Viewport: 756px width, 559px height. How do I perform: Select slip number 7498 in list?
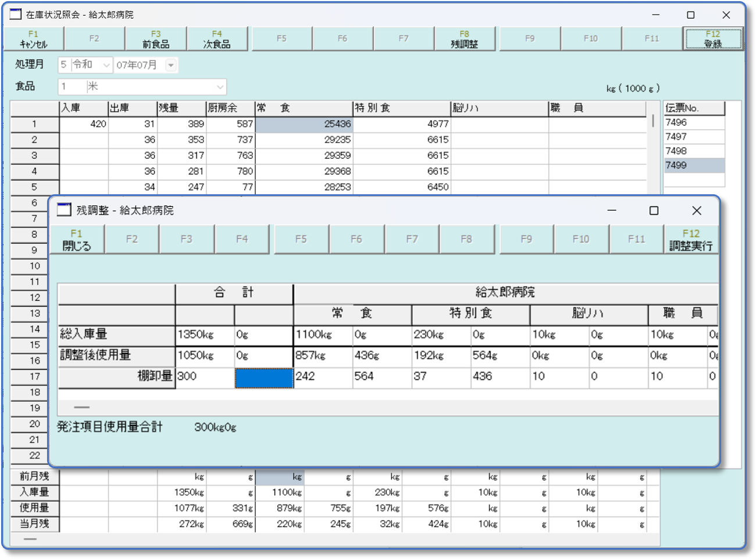click(x=694, y=151)
